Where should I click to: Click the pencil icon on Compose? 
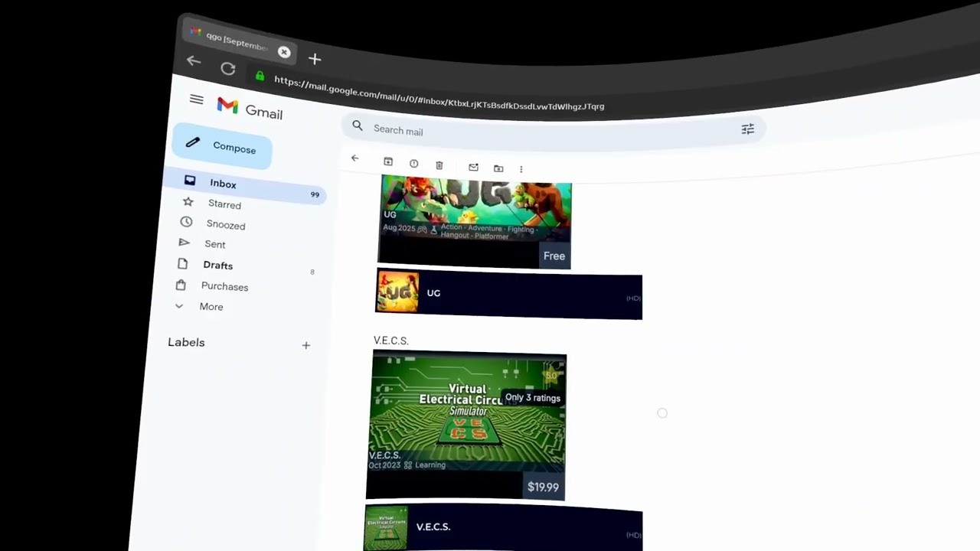tap(193, 142)
